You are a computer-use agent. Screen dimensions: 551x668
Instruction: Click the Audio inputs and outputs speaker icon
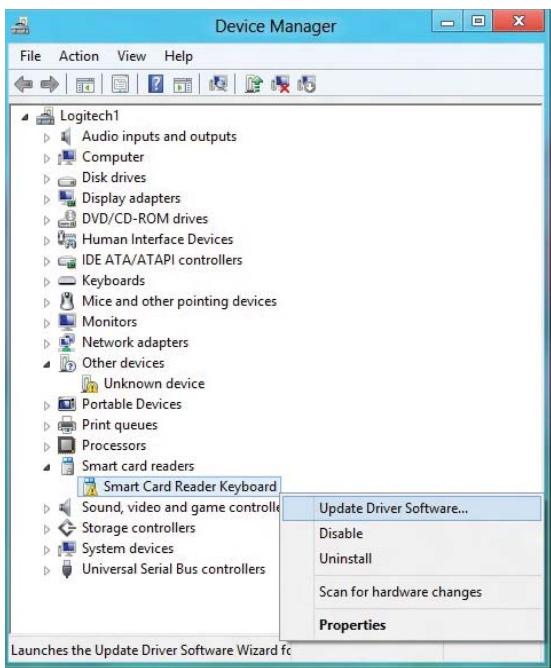(66, 137)
